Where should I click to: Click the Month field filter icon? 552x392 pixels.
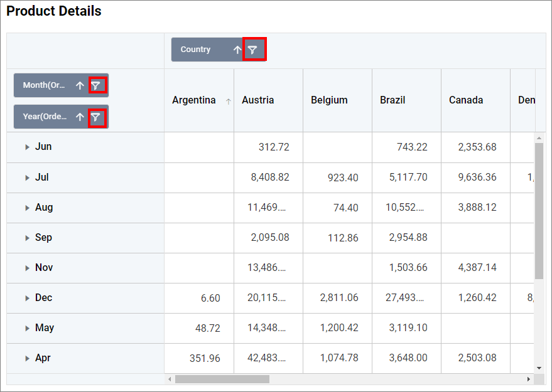coord(95,85)
